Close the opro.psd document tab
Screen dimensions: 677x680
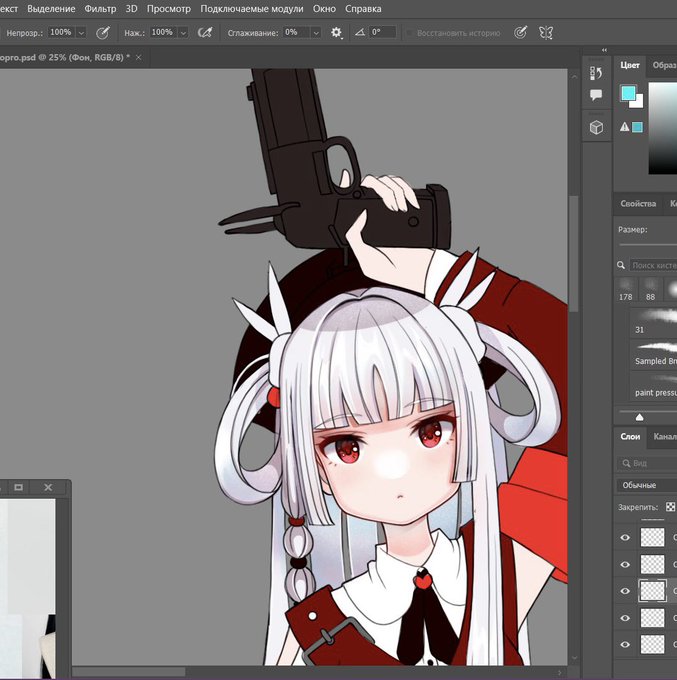[138, 57]
